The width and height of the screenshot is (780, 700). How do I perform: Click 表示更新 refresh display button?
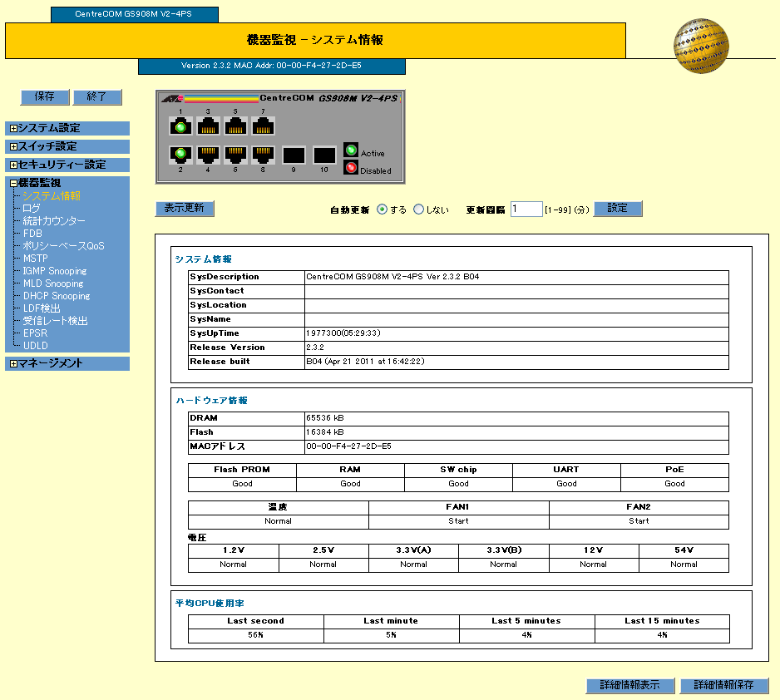click(185, 209)
